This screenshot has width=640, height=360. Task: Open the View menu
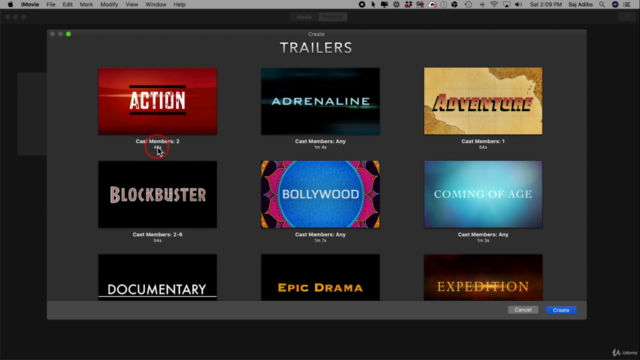[x=131, y=4]
